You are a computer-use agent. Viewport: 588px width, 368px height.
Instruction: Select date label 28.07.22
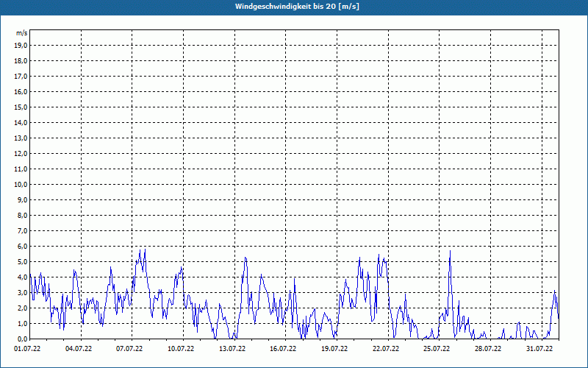click(488, 349)
